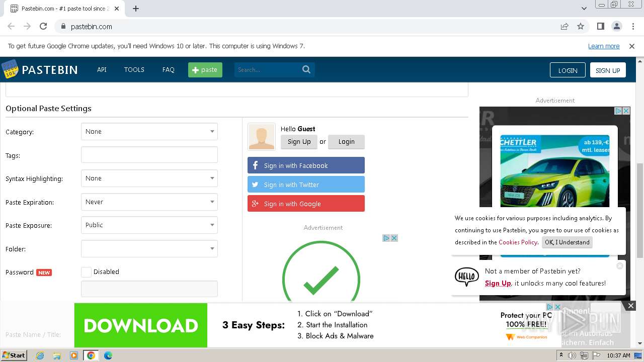
Task: Click the Chrome taskbar icon
Action: (91, 355)
